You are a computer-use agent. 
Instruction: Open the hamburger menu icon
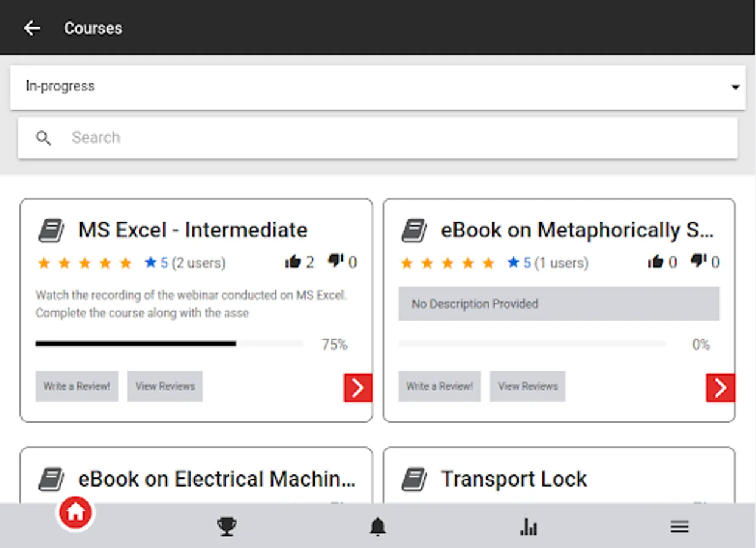[679, 527]
